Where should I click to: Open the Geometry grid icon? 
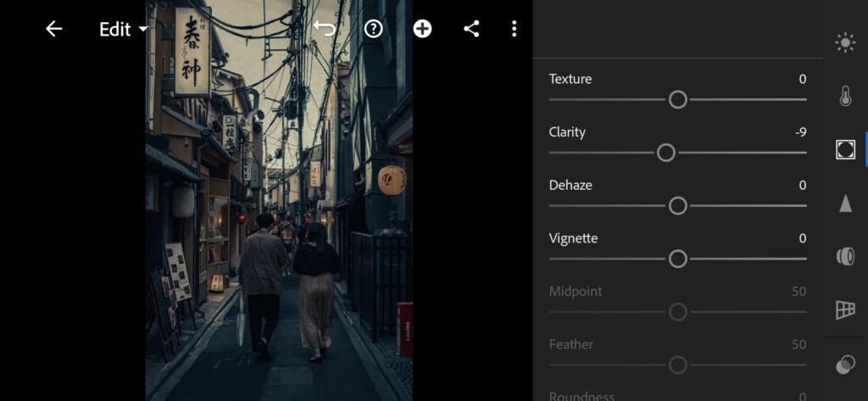[x=845, y=309]
